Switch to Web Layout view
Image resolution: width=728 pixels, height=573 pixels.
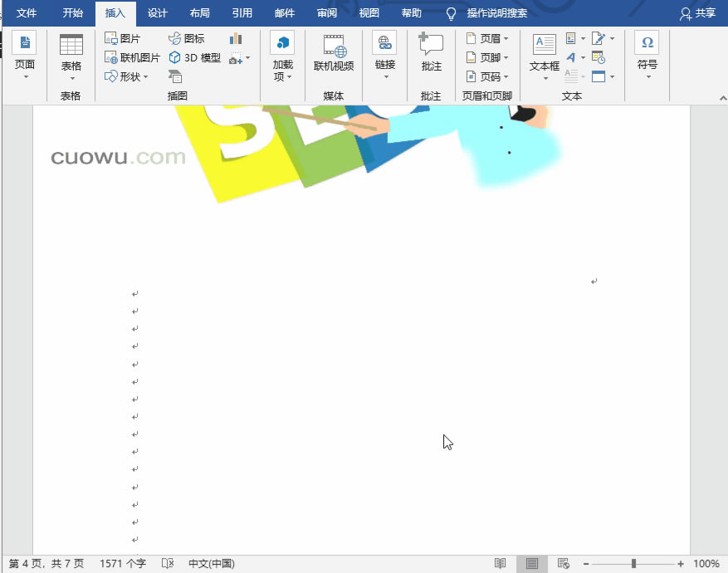click(x=563, y=564)
